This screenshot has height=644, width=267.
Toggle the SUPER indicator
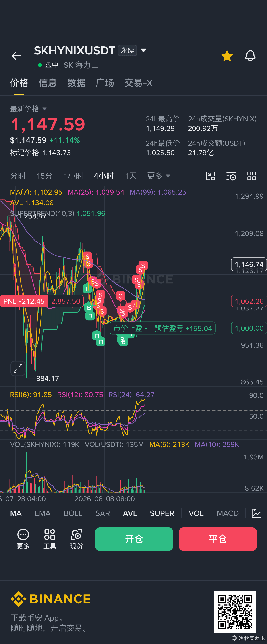pyautogui.click(x=162, y=513)
